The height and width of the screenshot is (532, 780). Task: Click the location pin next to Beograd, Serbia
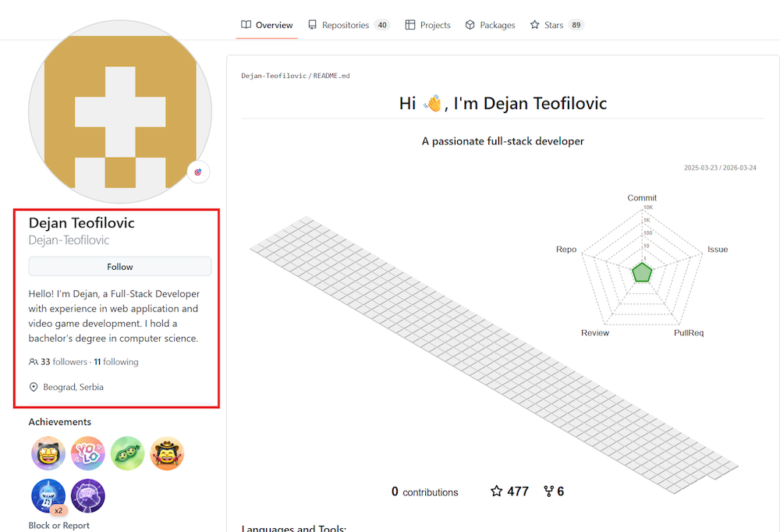tap(34, 387)
